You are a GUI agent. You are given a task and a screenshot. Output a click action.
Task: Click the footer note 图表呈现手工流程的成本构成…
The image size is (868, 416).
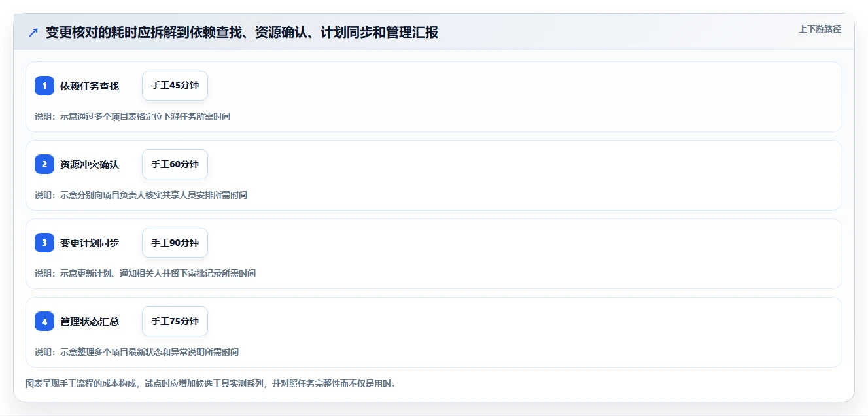[x=210, y=383]
